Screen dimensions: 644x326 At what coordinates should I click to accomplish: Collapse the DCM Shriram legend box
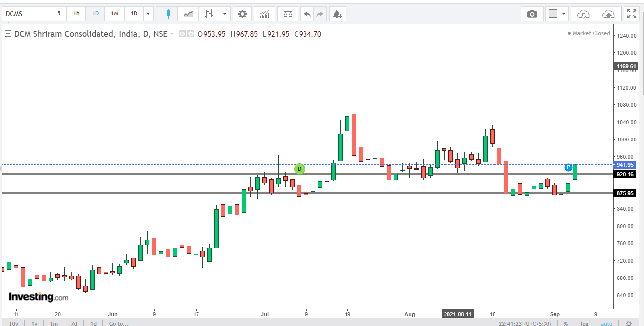pos(7,34)
